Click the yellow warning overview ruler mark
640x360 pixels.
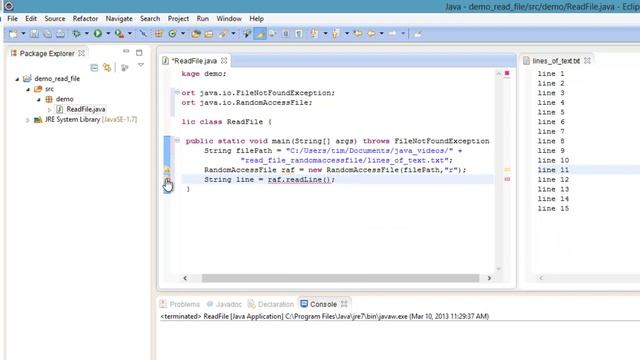pyautogui.click(x=507, y=169)
